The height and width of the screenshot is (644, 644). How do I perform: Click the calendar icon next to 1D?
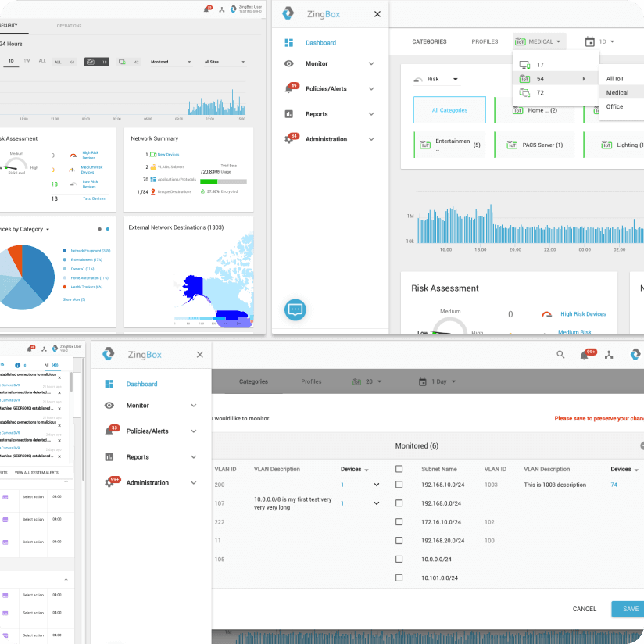pyautogui.click(x=589, y=41)
